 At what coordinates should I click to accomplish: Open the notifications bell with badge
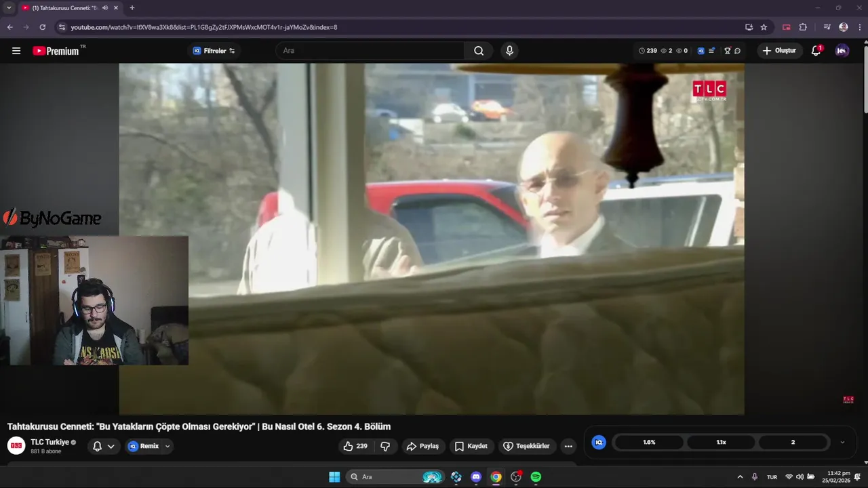point(816,51)
